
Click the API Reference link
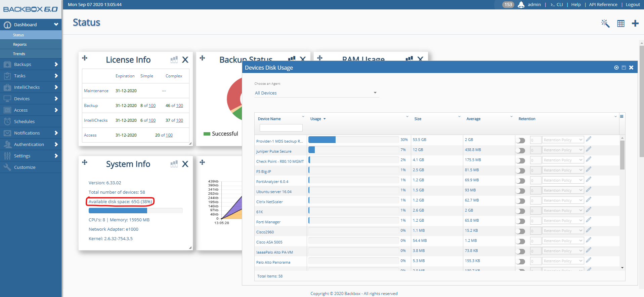click(x=603, y=5)
